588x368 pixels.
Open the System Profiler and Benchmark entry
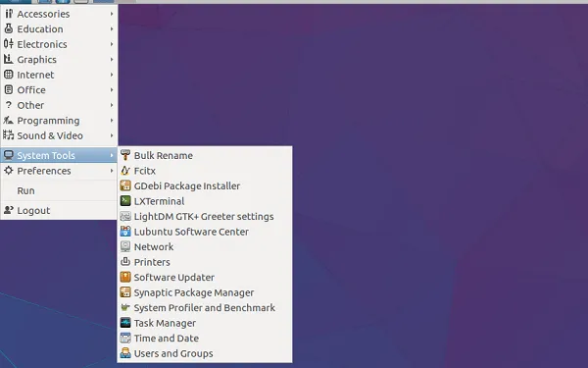(205, 308)
